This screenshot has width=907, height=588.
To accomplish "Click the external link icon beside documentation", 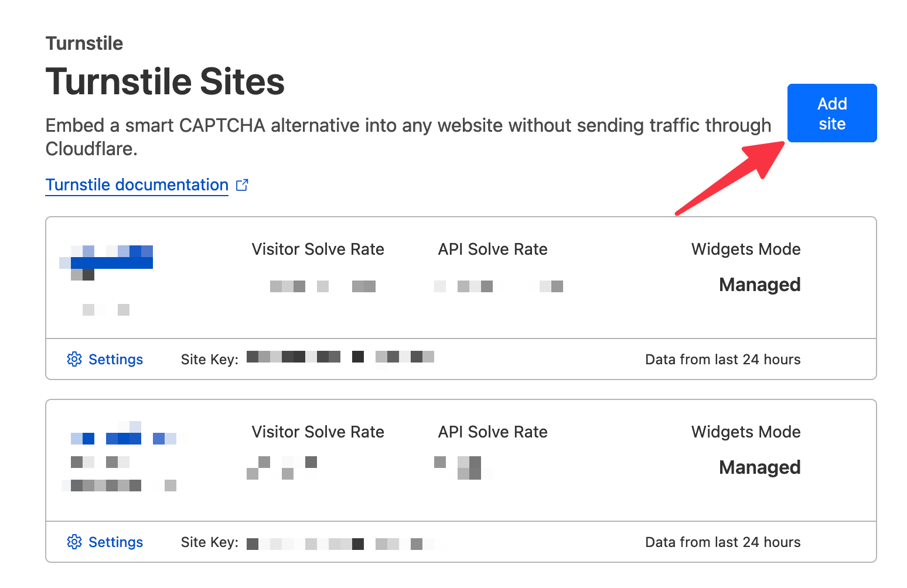I will pyautogui.click(x=242, y=185).
